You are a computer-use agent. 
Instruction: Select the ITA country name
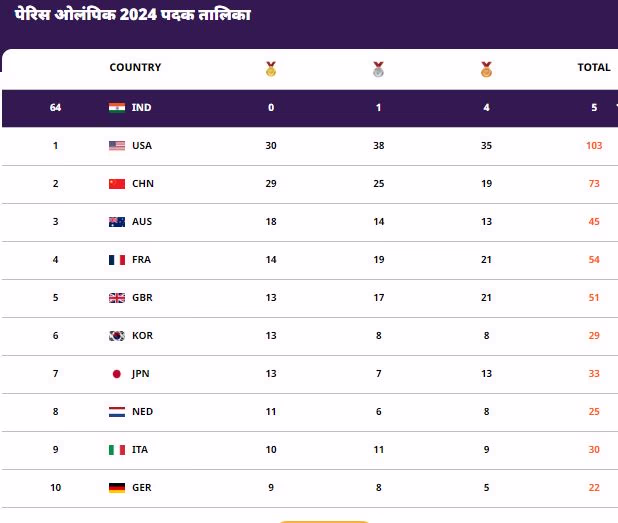coord(141,450)
